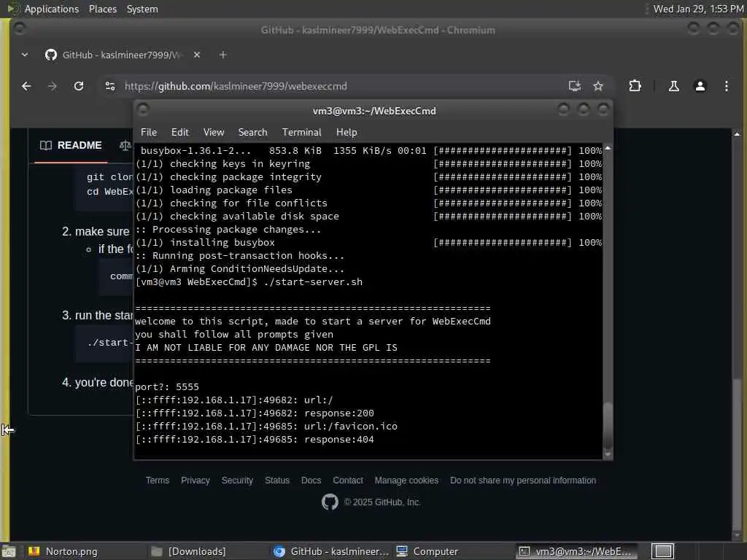747x560 pixels.
Task: Switch to vm3 terminal taskbar window
Action: click(x=576, y=551)
